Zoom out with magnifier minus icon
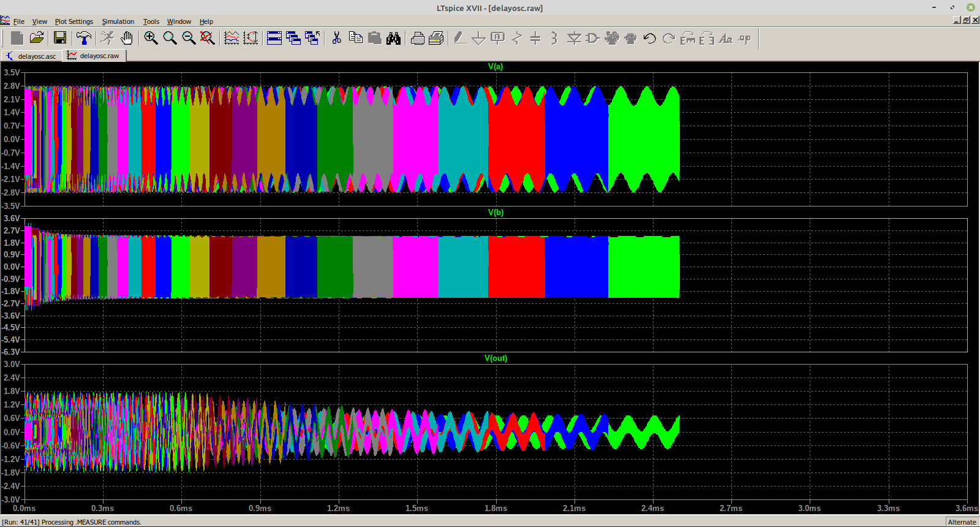Viewport: 980px width, 527px height. 189,38
